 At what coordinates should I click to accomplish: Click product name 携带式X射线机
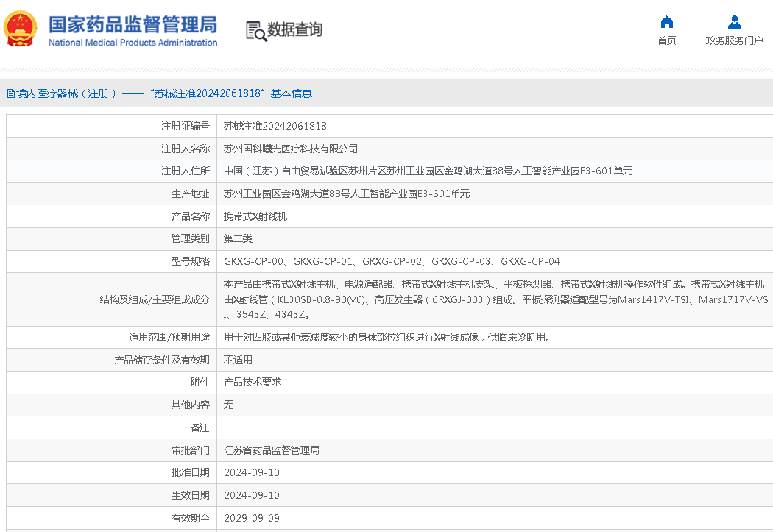click(x=255, y=216)
